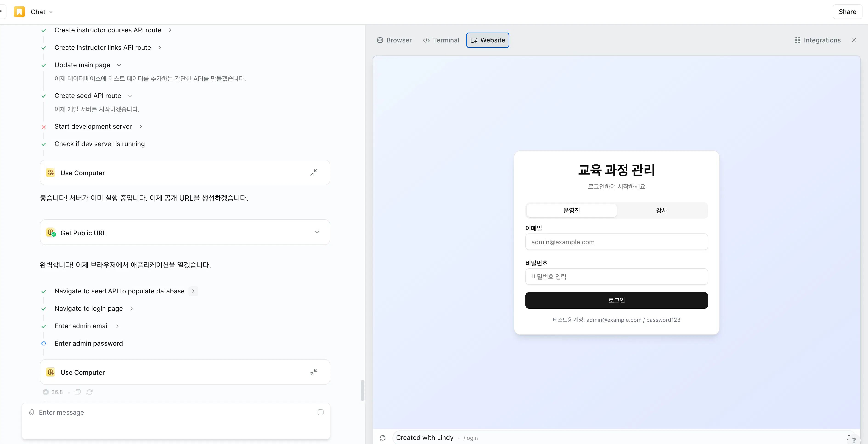Click the 로그인 button on the login form
Viewport: 868px width, 444px height.
point(616,300)
